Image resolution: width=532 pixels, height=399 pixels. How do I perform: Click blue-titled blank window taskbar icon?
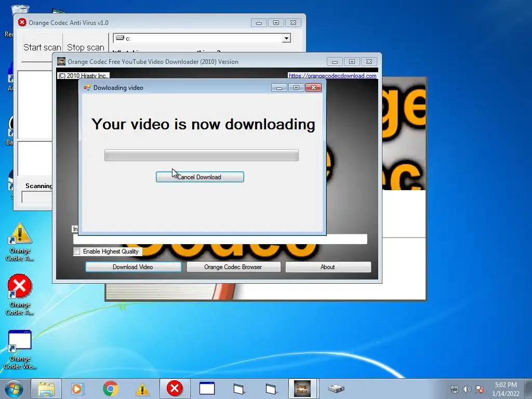(207, 389)
